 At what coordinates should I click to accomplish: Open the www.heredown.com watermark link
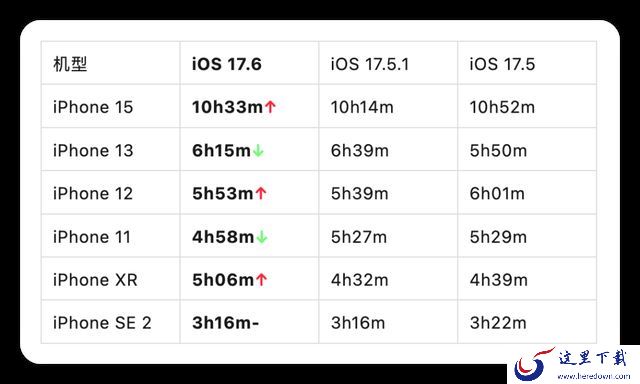tap(593, 376)
